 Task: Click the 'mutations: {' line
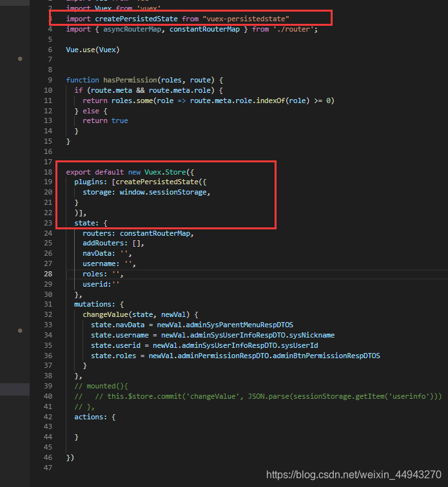point(99,304)
